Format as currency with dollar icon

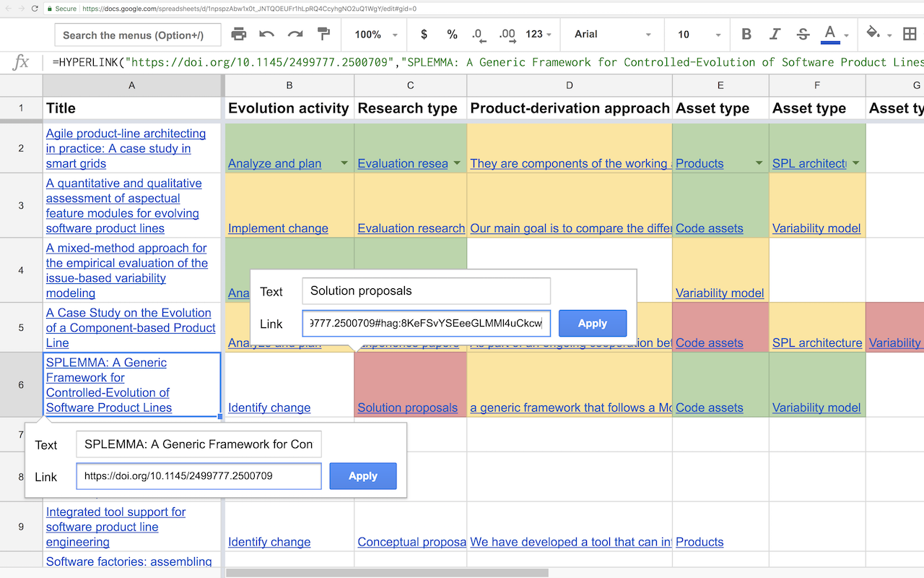pyautogui.click(x=424, y=34)
